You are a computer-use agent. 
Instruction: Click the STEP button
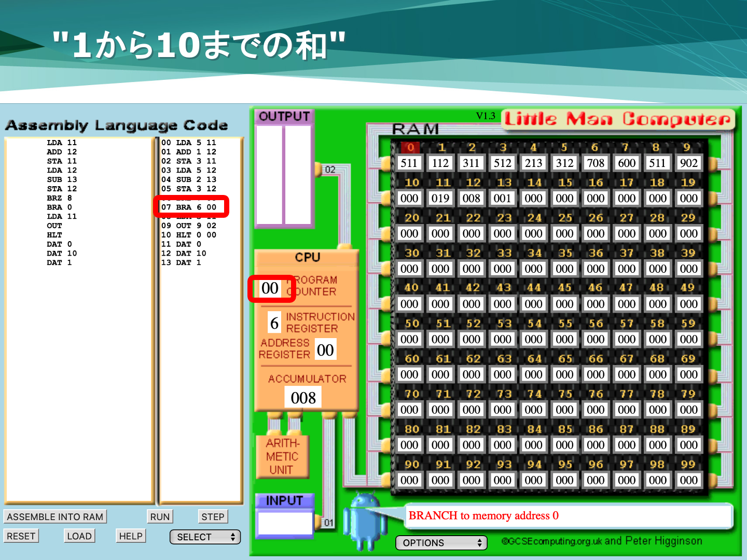[x=213, y=517]
